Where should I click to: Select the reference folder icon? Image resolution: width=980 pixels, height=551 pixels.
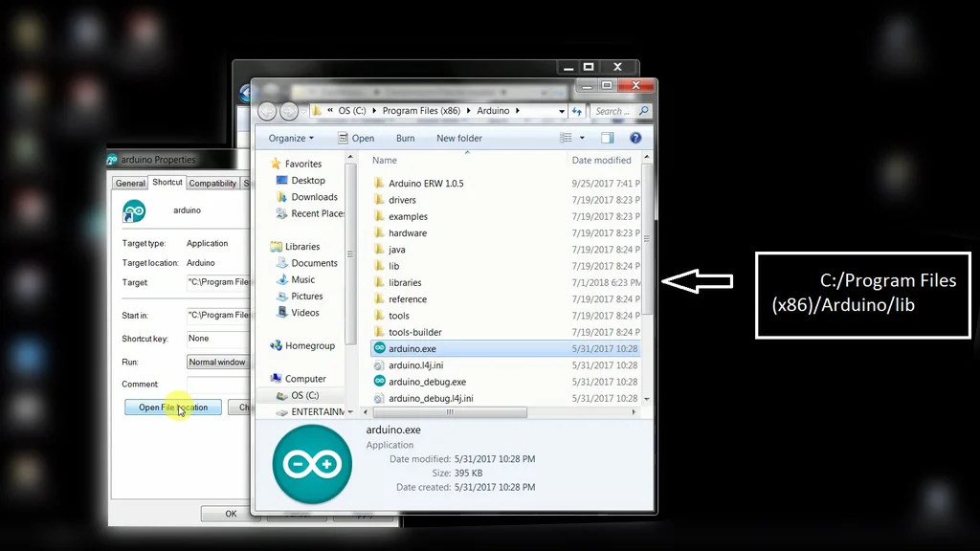click(x=379, y=299)
